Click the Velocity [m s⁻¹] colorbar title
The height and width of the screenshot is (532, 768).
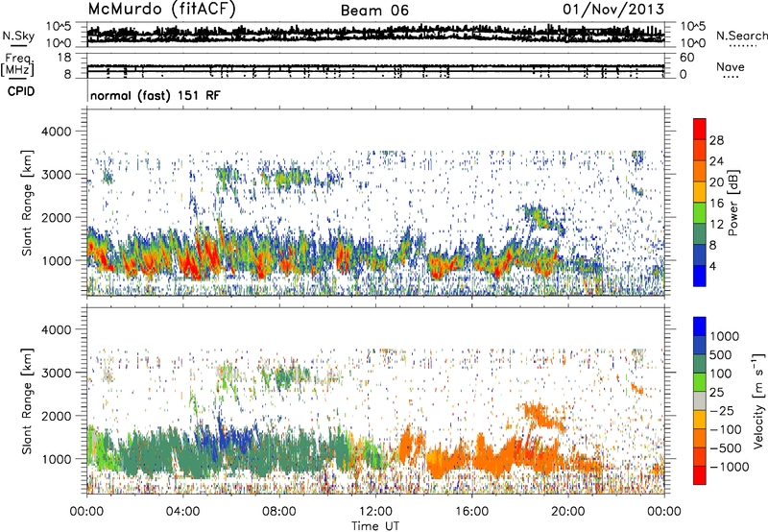click(x=758, y=400)
